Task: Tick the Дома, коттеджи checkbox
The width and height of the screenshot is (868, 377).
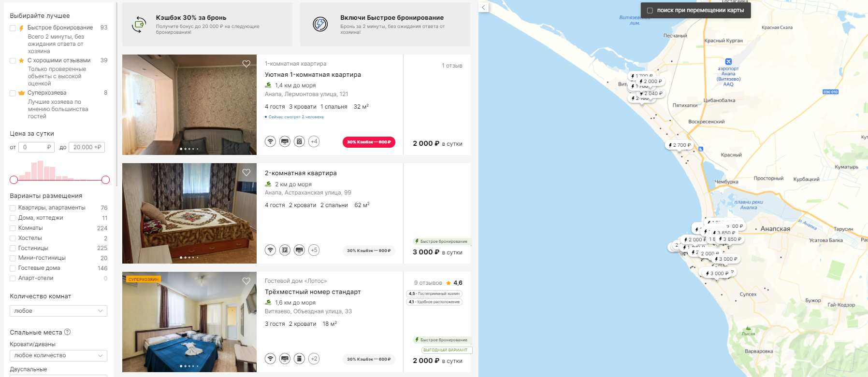Action: [x=13, y=218]
